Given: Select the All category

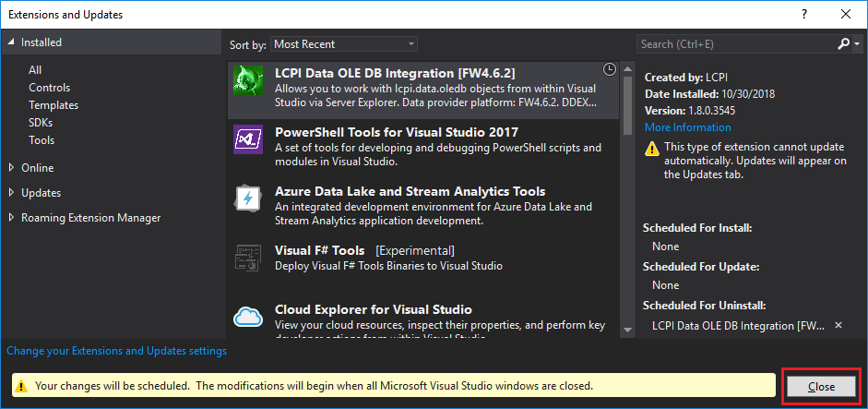Looking at the screenshot, I should point(35,70).
